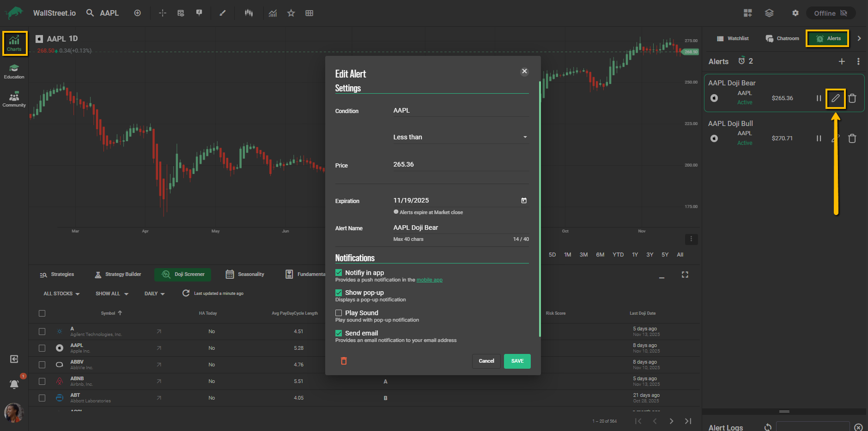Viewport: 868px width, 431px height.
Task: Open the settings gear in top bar
Action: (795, 13)
